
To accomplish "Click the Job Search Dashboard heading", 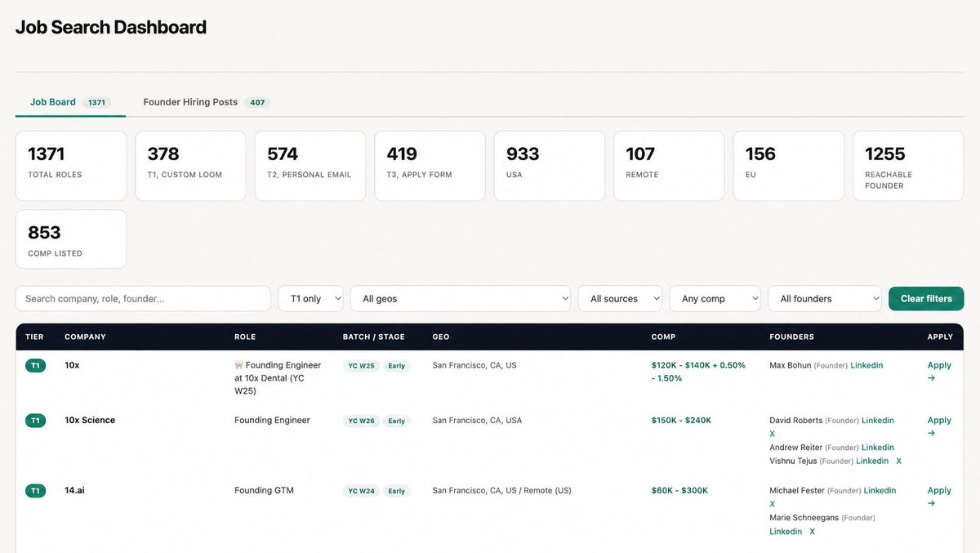I will pos(111,27).
